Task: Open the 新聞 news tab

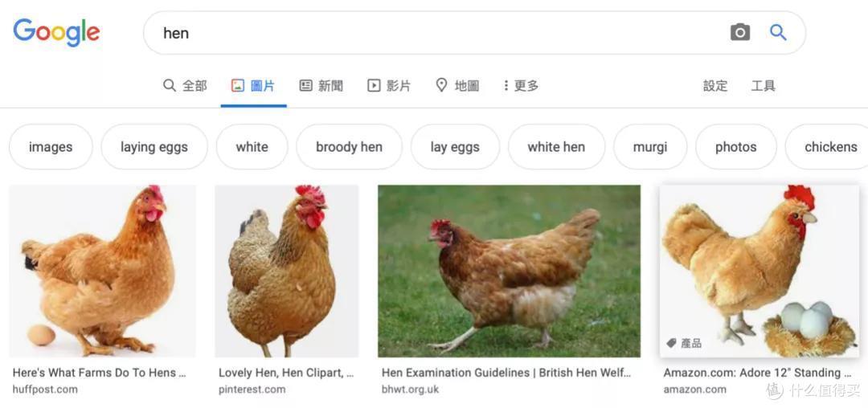Action: (x=321, y=85)
